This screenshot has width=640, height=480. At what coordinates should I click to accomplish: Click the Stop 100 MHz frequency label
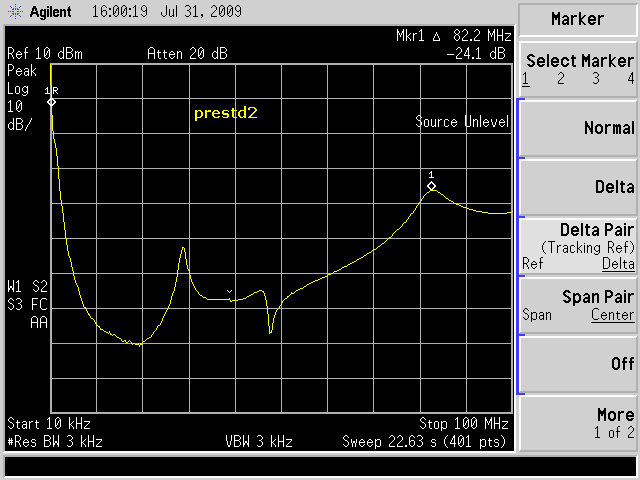(464, 424)
